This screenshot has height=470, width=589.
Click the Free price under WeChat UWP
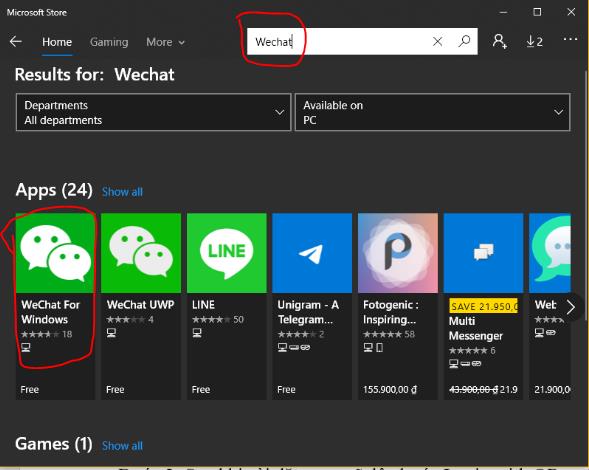pos(115,390)
